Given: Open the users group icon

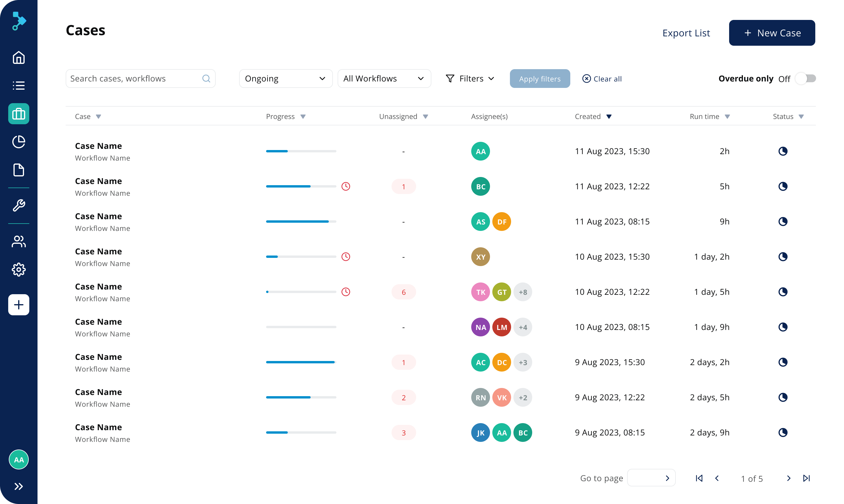Looking at the screenshot, I should tap(19, 241).
